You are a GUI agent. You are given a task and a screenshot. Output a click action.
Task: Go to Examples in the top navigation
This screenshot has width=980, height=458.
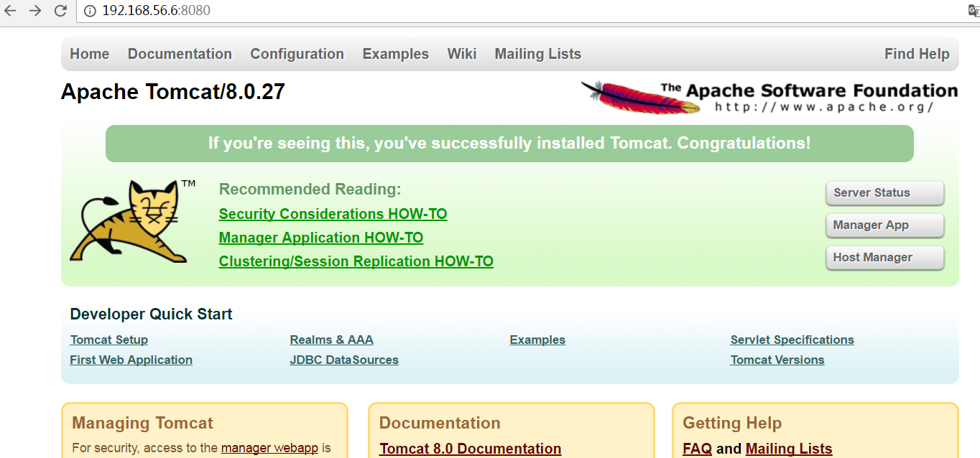395,54
